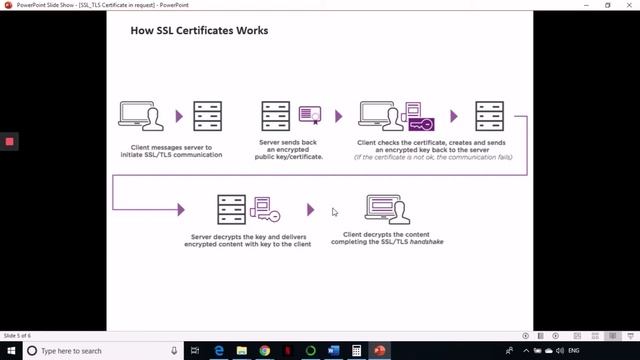This screenshot has width=640, height=360.
Task: Check the battery status icon
Action: tap(538, 351)
